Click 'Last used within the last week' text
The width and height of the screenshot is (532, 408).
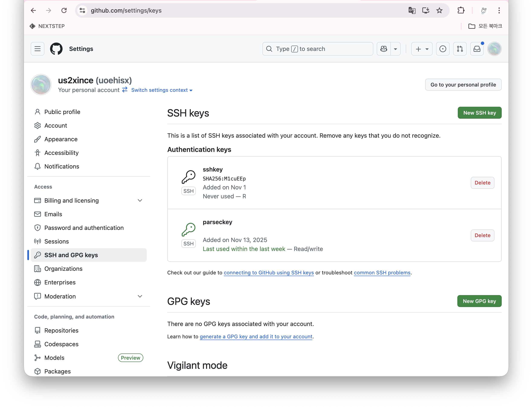pos(244,249)
